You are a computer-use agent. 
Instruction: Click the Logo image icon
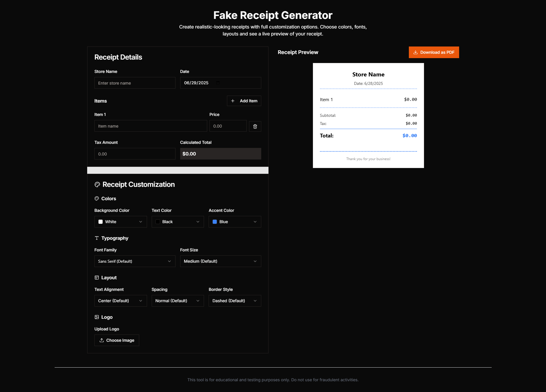tap(97, 317)
